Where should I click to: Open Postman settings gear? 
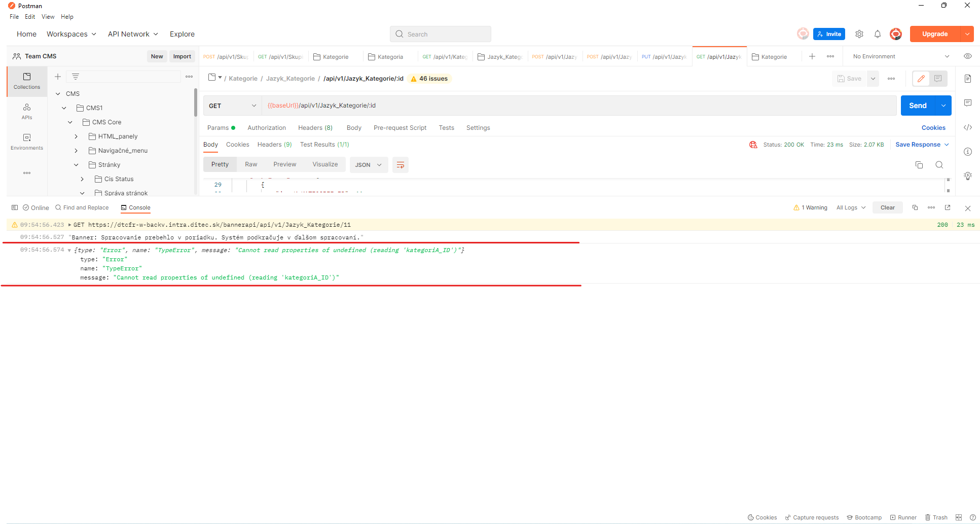[x=859, y=34]
